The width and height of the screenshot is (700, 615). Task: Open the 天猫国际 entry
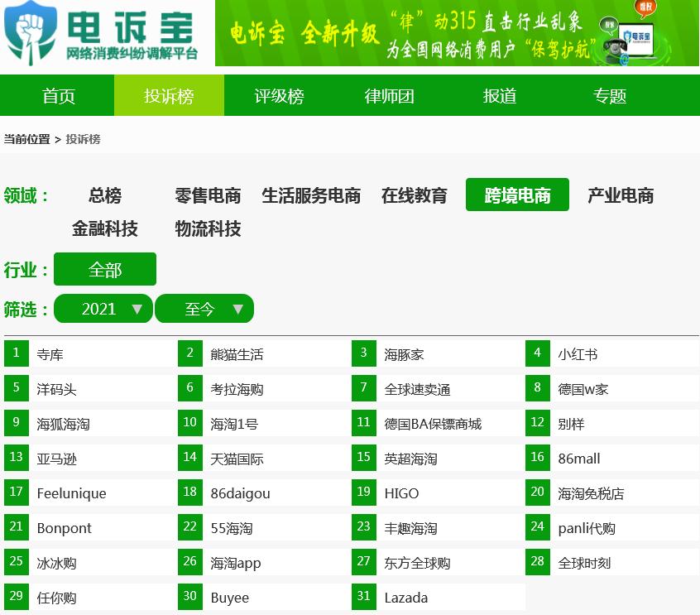click(x=237, y=458)
